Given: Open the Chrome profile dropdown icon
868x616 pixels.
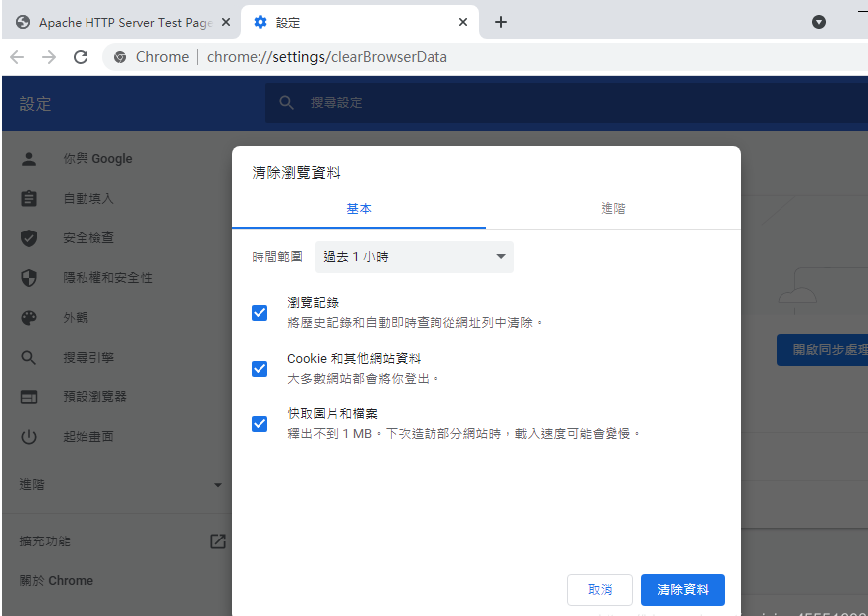Looking at the screenshot, I should coord(819,22).
